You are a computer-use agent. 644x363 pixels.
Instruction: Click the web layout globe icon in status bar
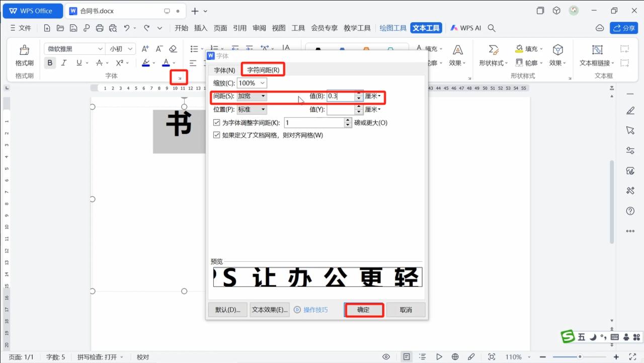click(455, 357)
